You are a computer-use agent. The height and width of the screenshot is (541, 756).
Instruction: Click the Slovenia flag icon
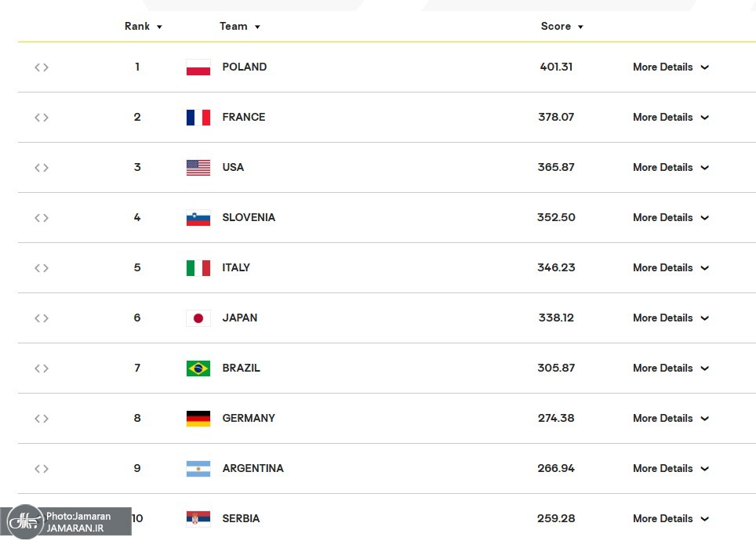pyautogui.click(x=198, y=218)
